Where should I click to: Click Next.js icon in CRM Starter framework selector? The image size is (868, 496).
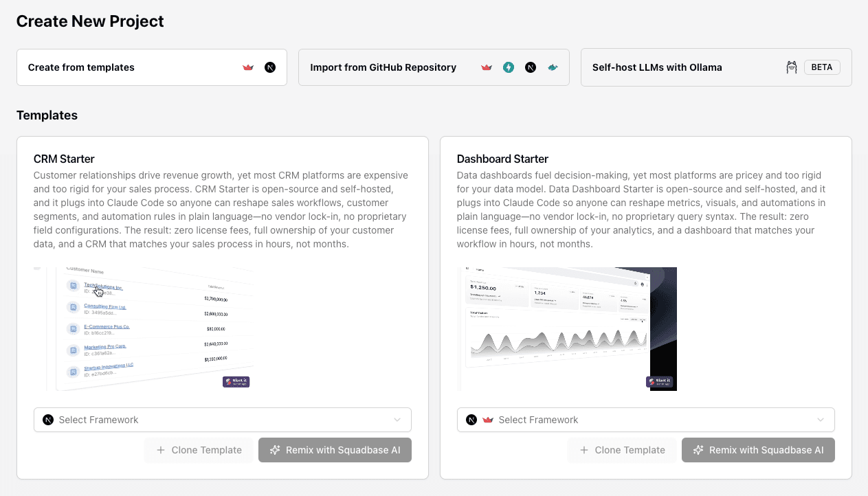[48, 420]
